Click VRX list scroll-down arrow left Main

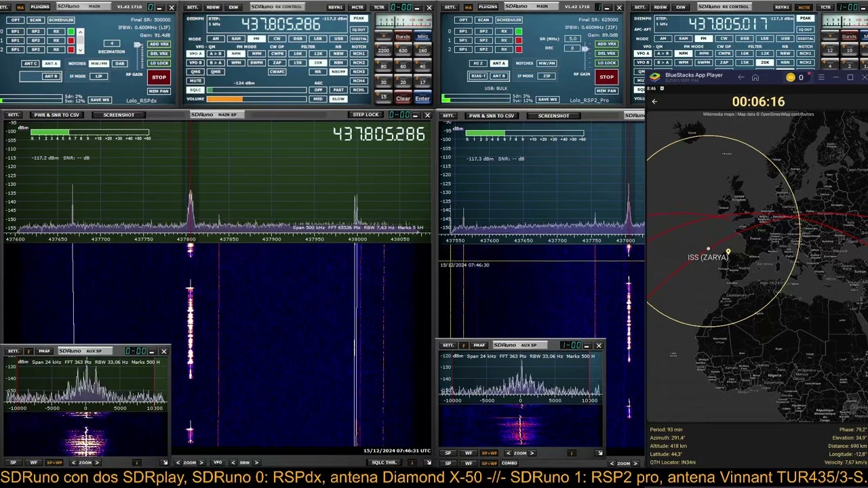pos(81,50)
